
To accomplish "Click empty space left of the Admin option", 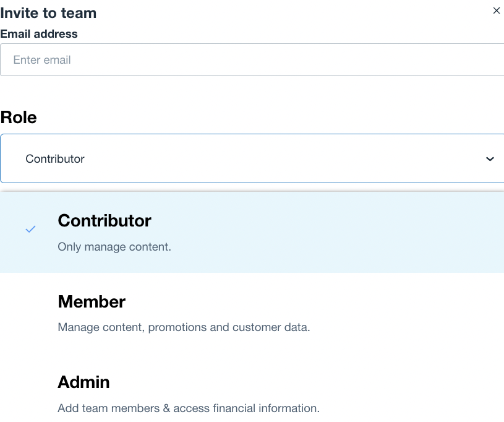I will tap(28, 394).
